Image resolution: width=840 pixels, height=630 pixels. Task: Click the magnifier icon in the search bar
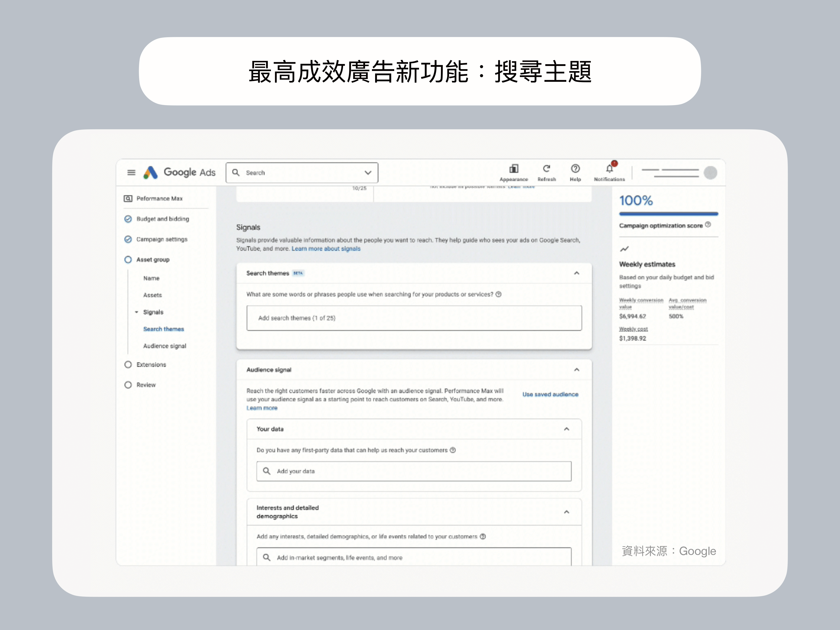pyautogui.click(x=236, y=172)
